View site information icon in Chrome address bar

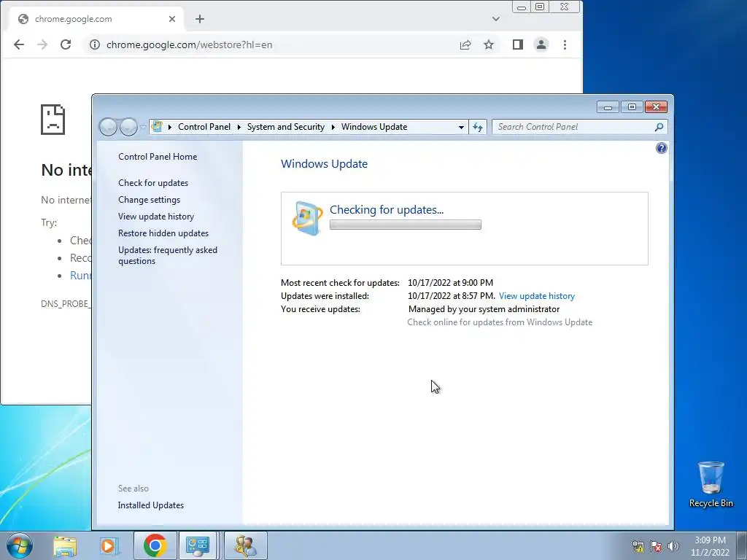point(95,44)
